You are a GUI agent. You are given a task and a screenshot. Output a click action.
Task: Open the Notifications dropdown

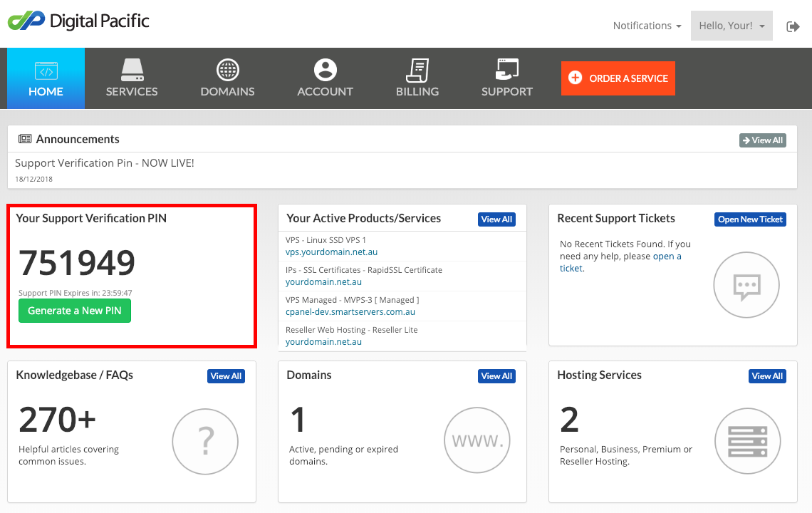[x=647, y=26]
